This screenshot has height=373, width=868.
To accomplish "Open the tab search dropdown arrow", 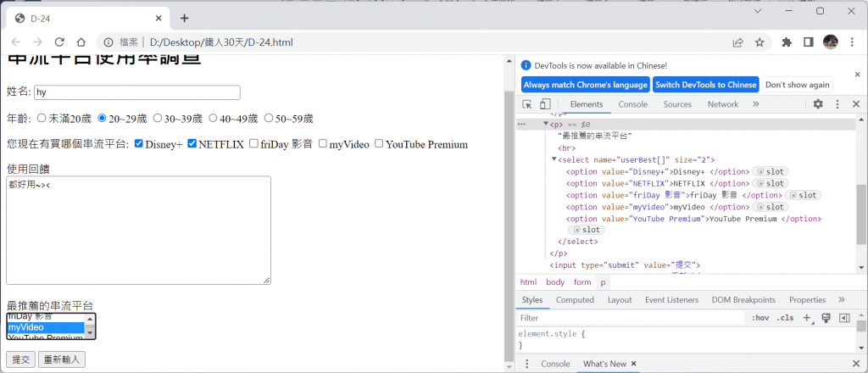I will 758,12.
